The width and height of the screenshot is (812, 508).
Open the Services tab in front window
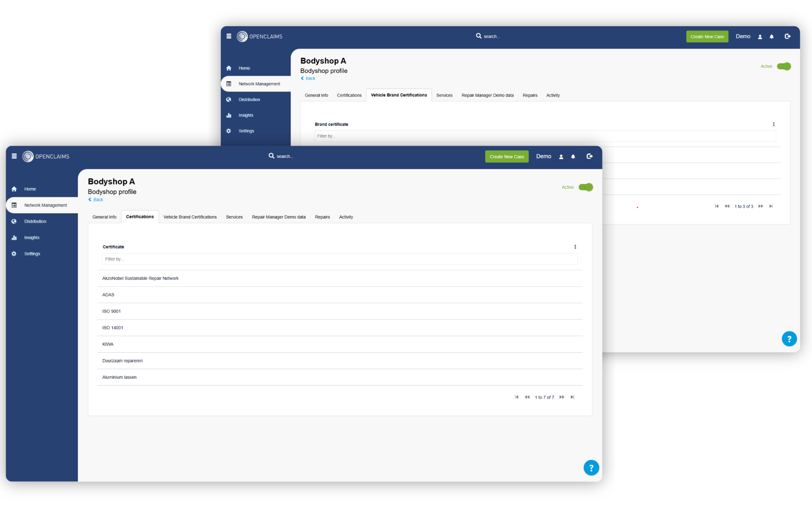[x=234, y=217]
